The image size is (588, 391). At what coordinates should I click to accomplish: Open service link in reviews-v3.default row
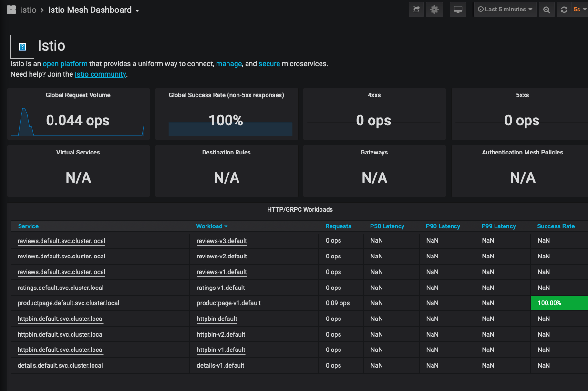(62, 241)
